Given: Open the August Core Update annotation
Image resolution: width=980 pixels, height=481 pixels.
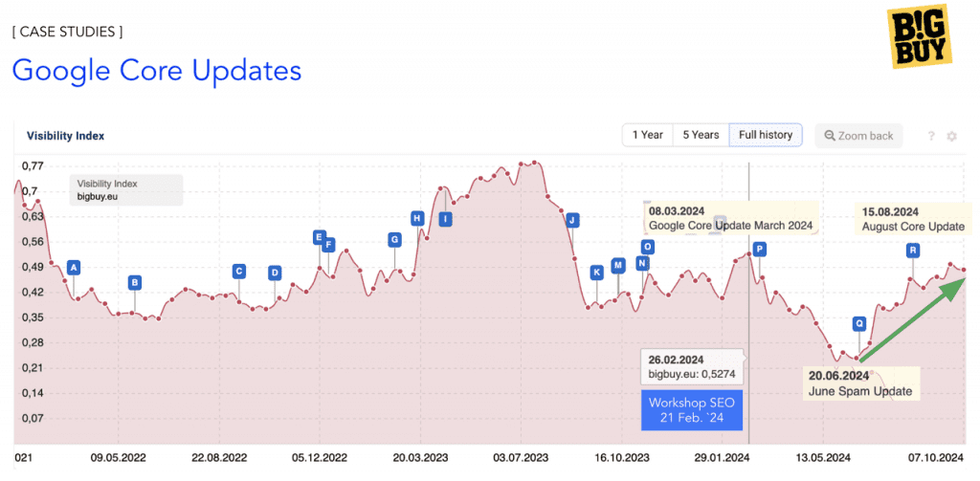Looking at the screenshot, I should pyautogui.click(x=913, y=219).
